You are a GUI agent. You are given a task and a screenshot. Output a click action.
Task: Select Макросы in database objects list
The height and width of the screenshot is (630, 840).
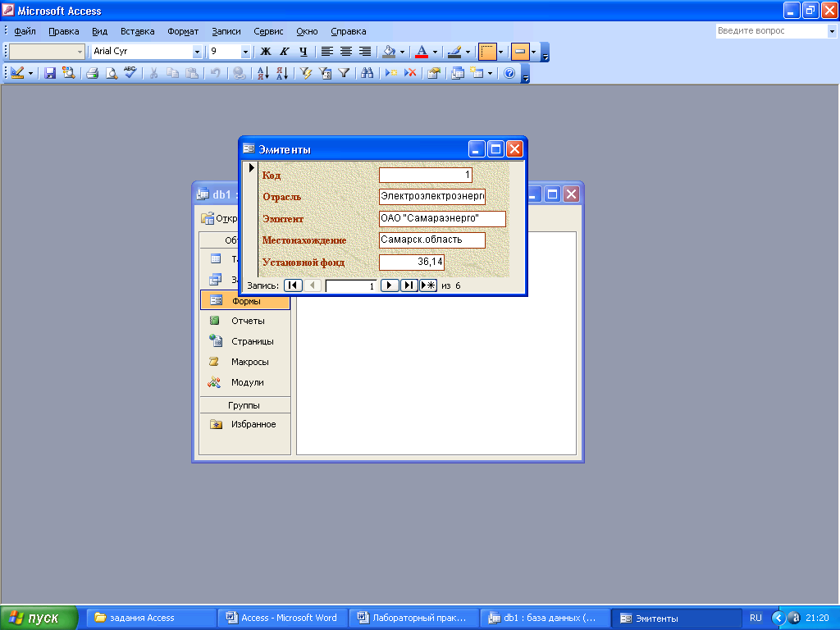[244, 362]
